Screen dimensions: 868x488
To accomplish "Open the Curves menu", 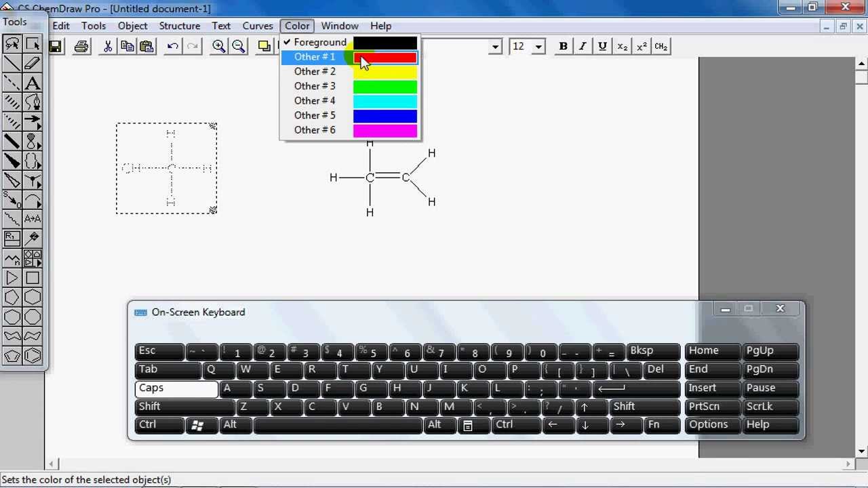I will pos(258,26).
